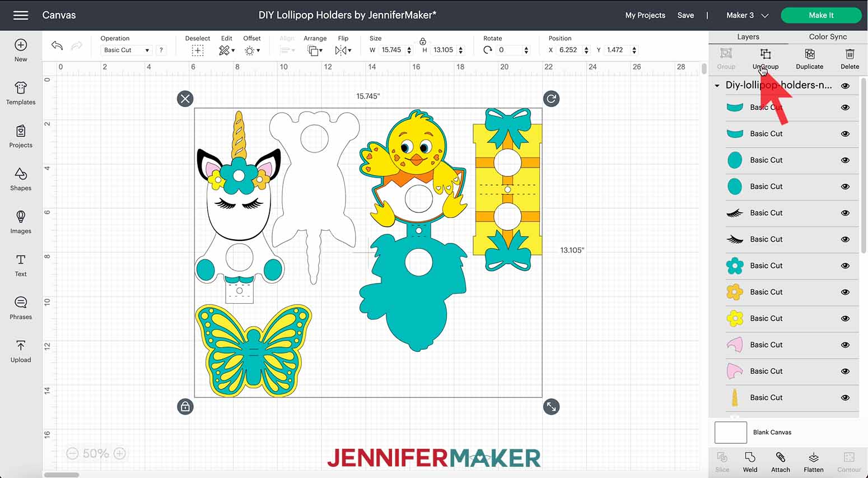The height and width of the screenshot is (478, 868).
Task: Click the delete X handle on selection
Action: click(x=185, y=99)
